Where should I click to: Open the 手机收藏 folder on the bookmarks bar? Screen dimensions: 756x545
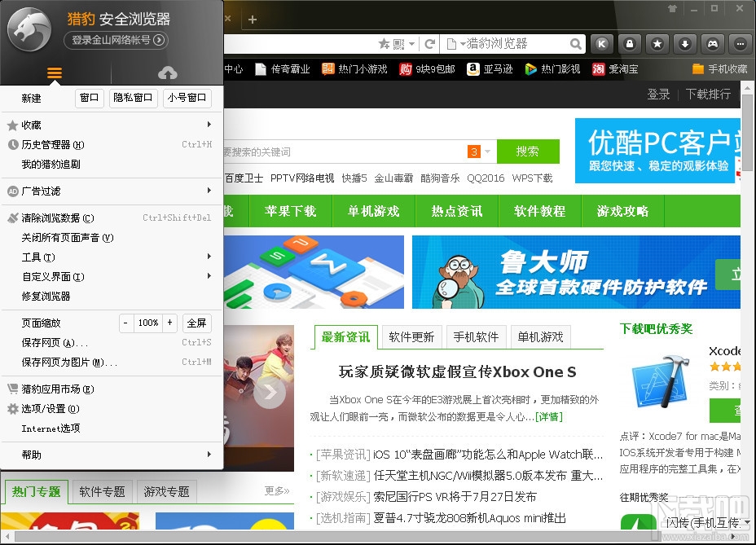720,69
